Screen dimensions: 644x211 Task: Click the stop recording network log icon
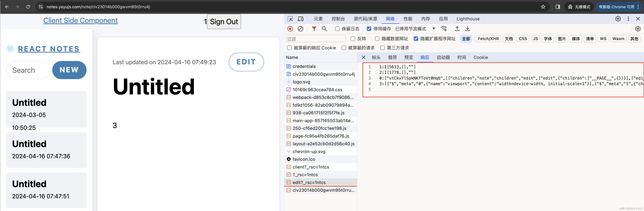pyautogui.click(x=290, y=29)
